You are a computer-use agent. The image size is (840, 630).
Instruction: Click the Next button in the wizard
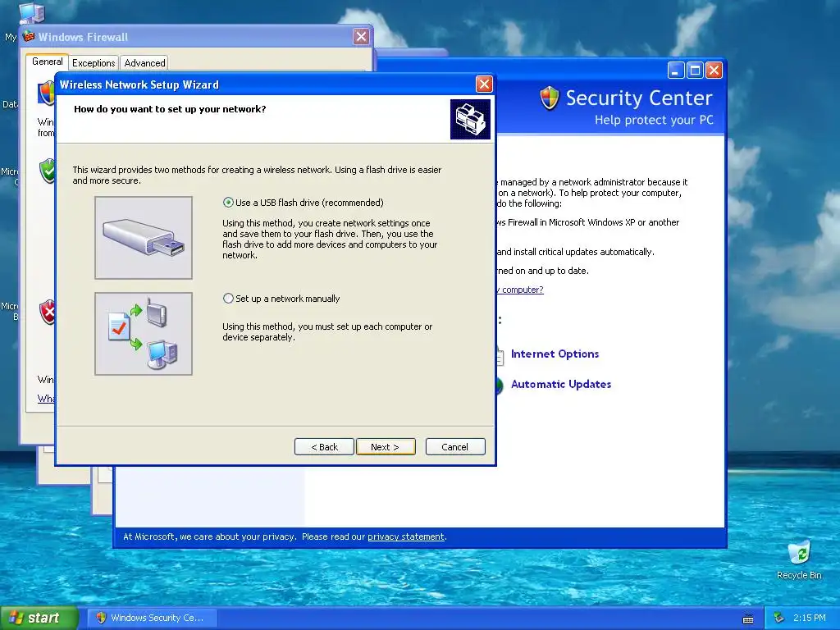(386, 447)
